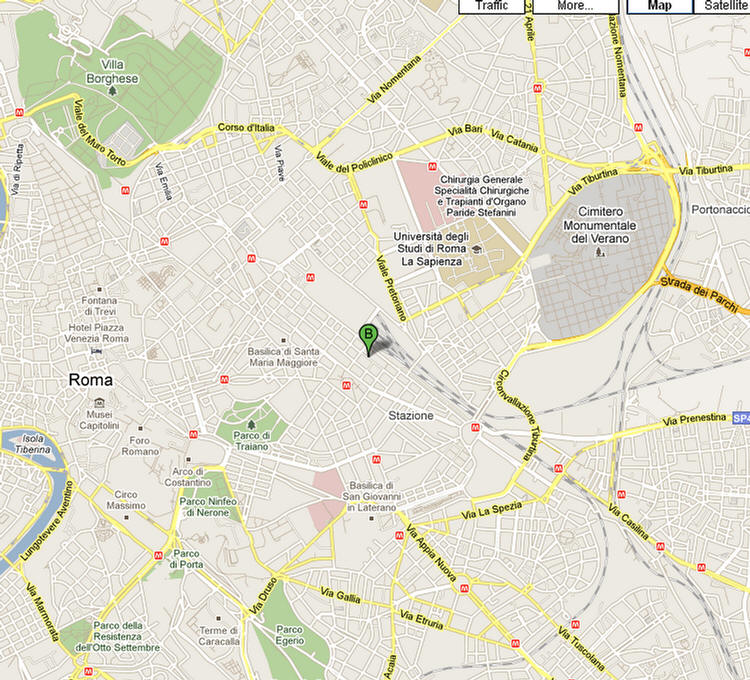Click the Villa Borghese park tree icon
The height and width of the screenshot is (680, 750).
pos(112,92)
